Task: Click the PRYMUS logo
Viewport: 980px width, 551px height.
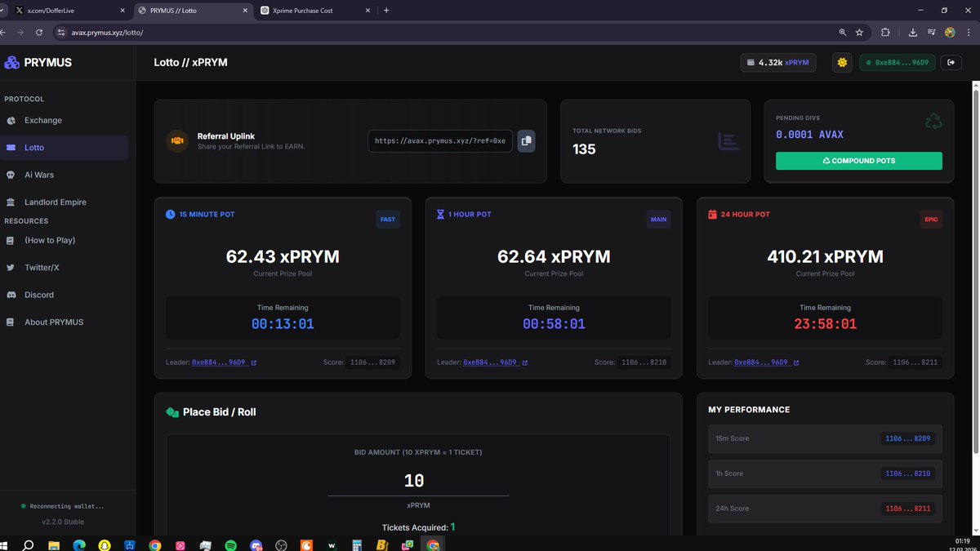Action: (x=38, y=62)
